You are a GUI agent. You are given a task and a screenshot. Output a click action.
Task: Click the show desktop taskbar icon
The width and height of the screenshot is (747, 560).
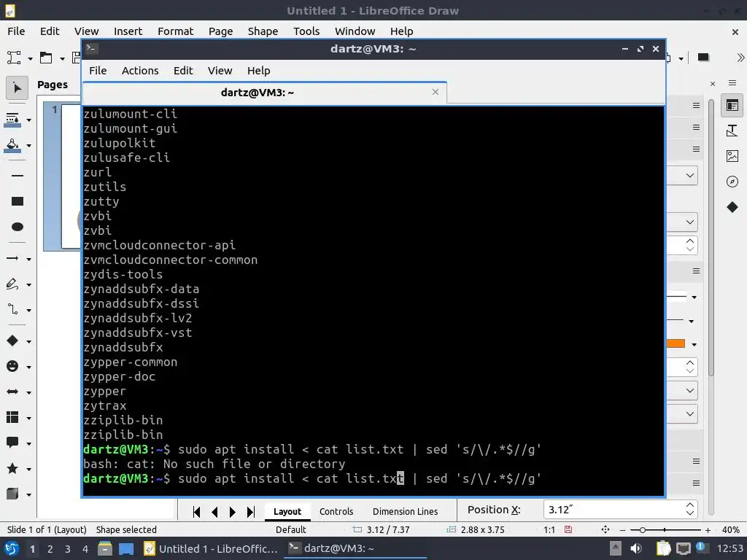tap(126, 548)
